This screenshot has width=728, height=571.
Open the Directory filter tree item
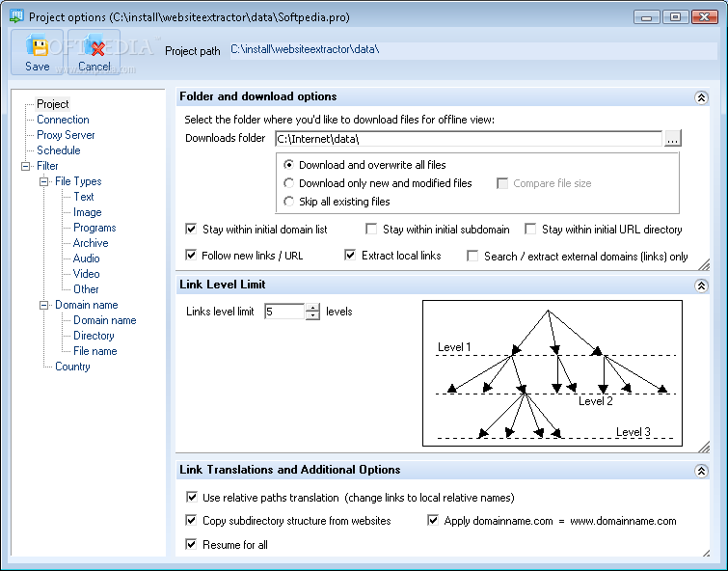click(94, 336)
